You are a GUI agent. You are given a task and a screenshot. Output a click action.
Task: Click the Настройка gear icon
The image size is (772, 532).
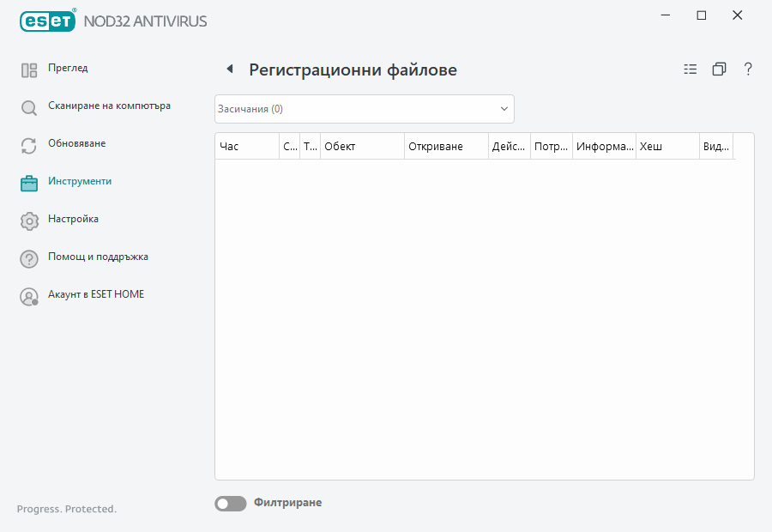tap(28, 220)
